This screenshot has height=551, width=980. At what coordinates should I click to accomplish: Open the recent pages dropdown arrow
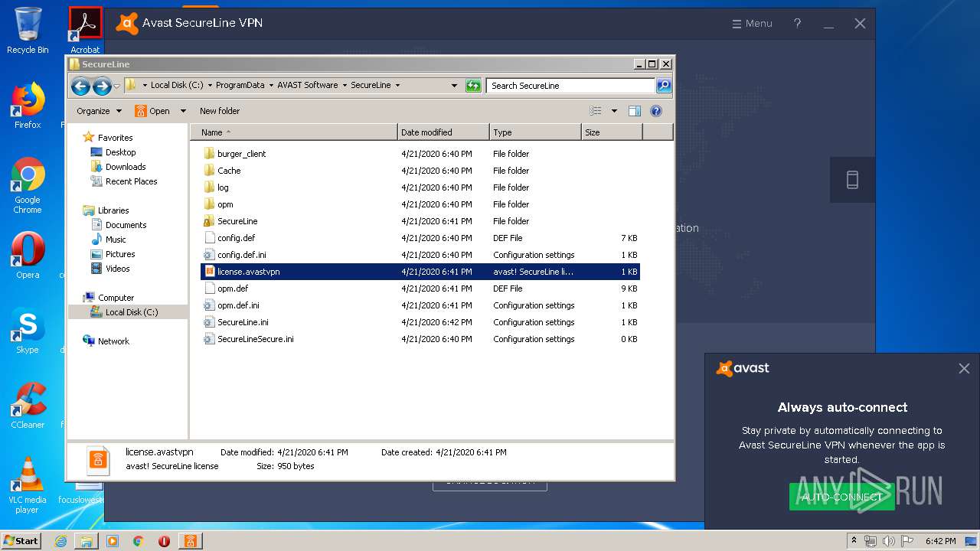(x=116, y=86)
